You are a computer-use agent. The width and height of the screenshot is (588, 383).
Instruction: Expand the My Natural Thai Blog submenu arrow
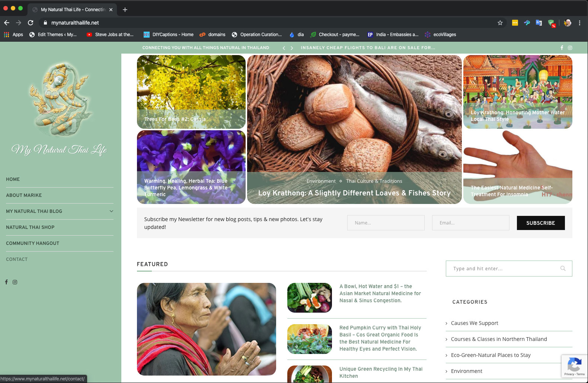click(111, 211)
